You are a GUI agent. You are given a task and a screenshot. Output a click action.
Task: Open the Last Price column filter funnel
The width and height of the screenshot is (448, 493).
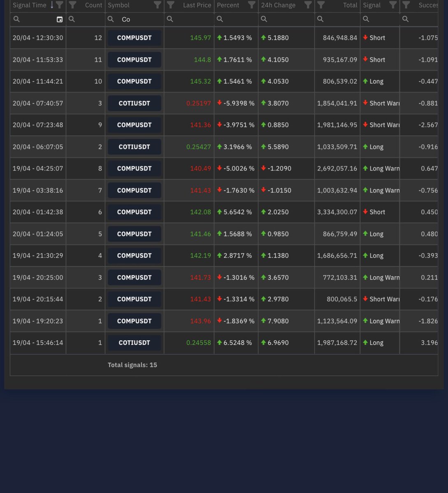171,5
